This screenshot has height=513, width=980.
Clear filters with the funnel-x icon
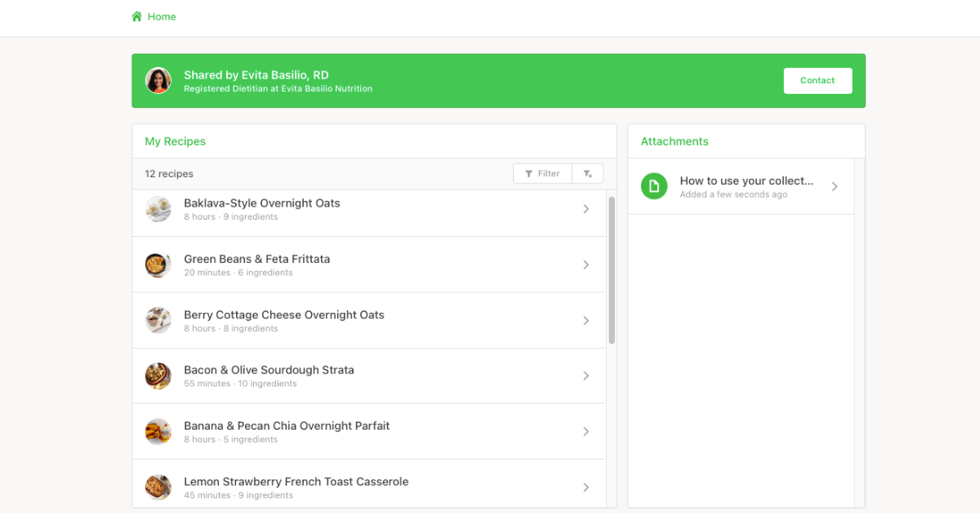(x=587, y=173)
